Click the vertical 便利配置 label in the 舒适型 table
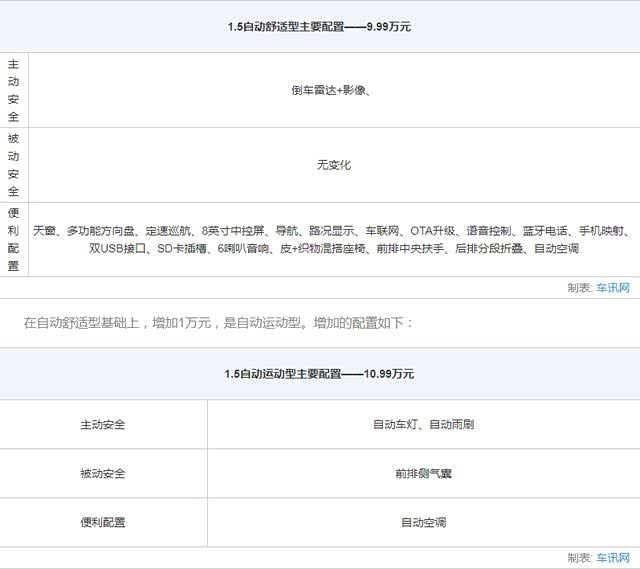 13,239
